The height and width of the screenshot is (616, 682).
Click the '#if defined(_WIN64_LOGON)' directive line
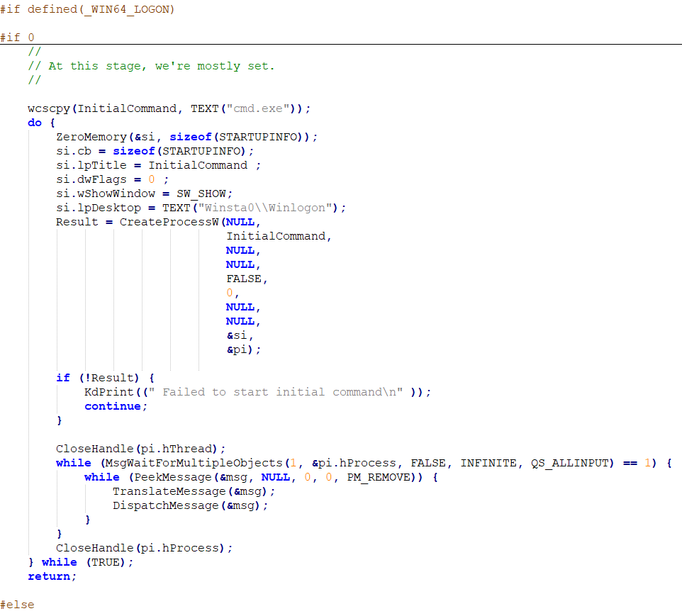(87, 9)
